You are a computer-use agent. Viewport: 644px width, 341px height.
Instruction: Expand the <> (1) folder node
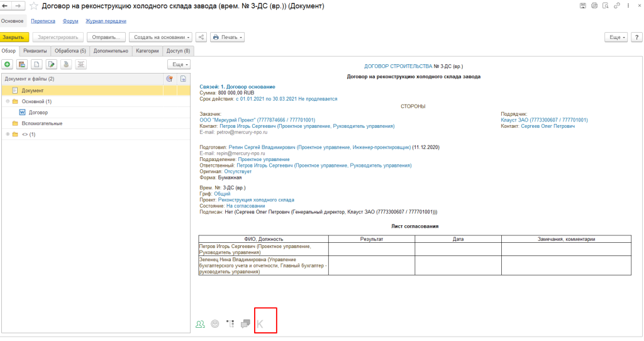tap(8, 134)
